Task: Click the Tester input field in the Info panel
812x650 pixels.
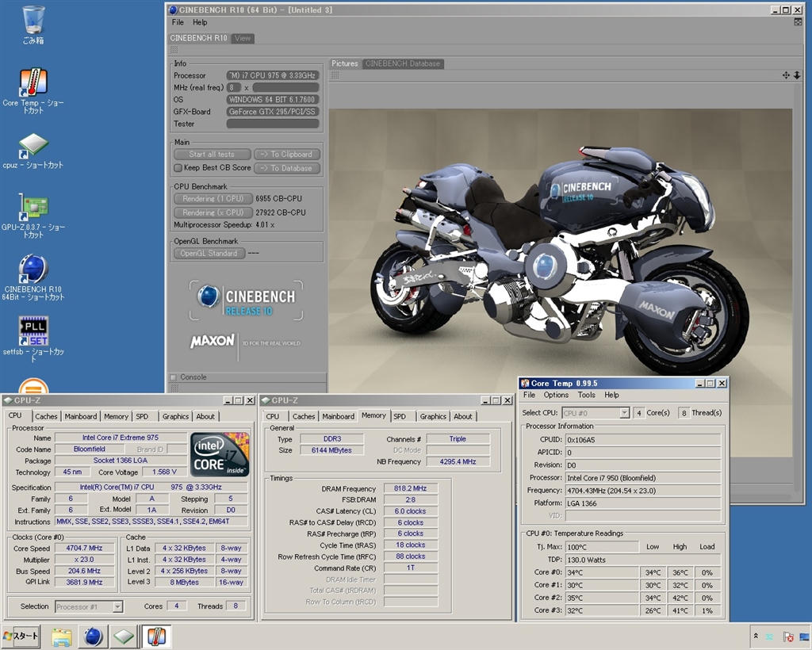Action: (x=273, y=124)
